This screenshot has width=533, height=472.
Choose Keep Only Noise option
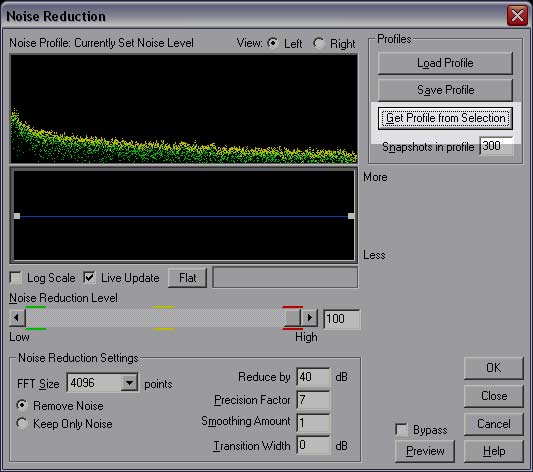[22, 423]
